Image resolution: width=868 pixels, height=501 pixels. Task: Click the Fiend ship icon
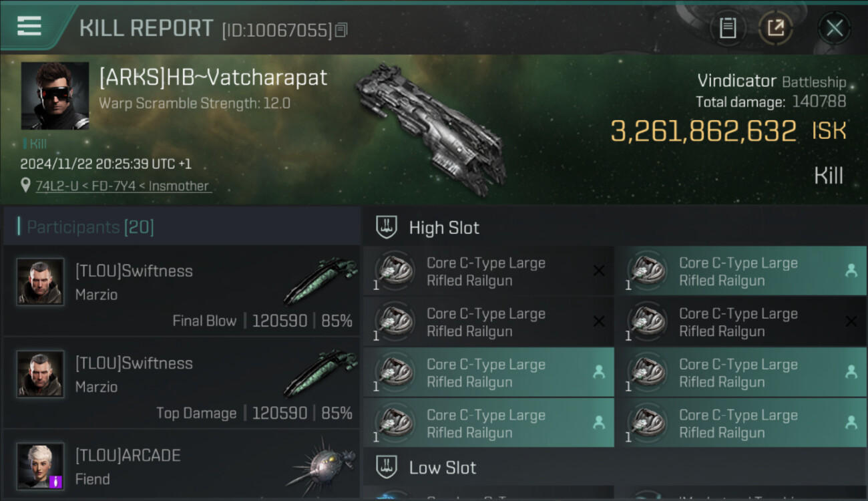[321, 465]
